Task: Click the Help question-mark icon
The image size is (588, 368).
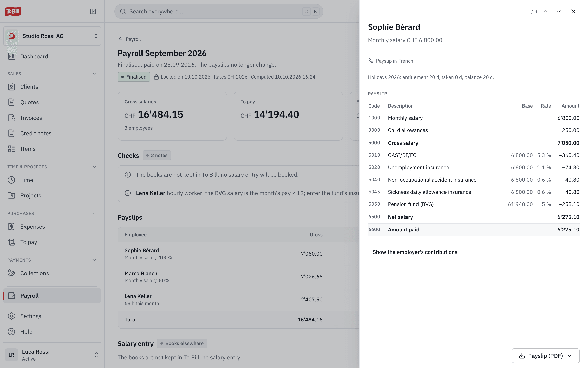Action: [x=11, y=332]
